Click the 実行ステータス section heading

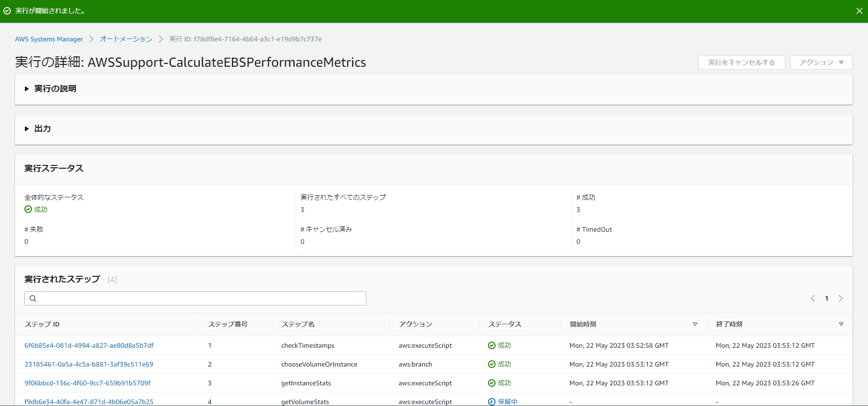54,168
